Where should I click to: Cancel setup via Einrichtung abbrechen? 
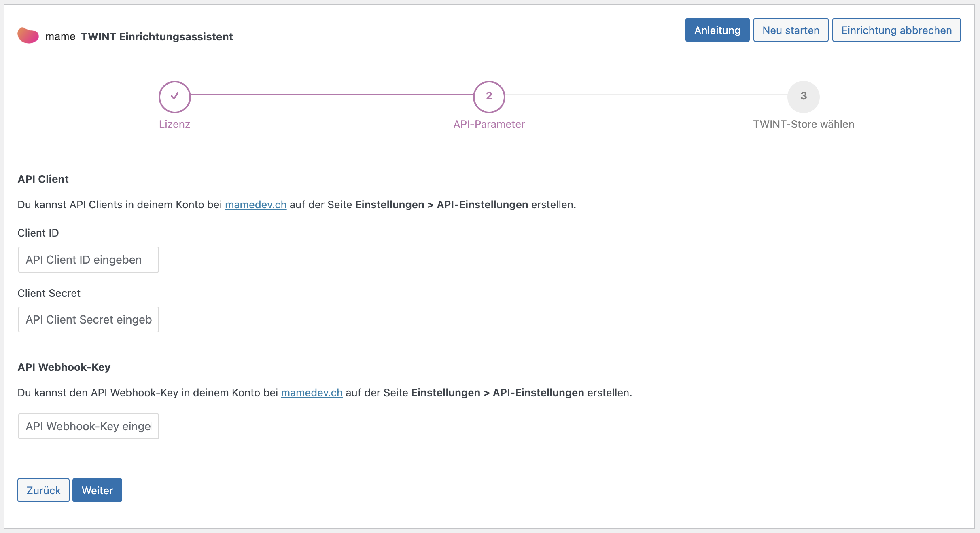[896, 30]
